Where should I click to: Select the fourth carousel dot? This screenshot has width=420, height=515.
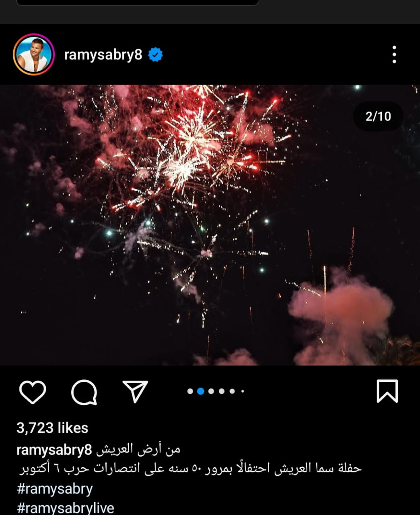tap(222, 391)
